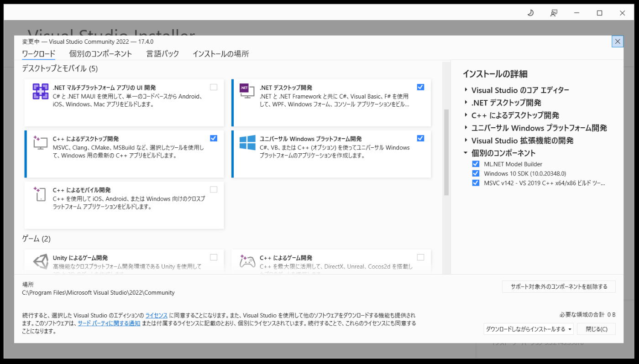Click the 閉じる(C) button
The height and width of the screenshot is (364, 639).
click(x=597, y=329)
